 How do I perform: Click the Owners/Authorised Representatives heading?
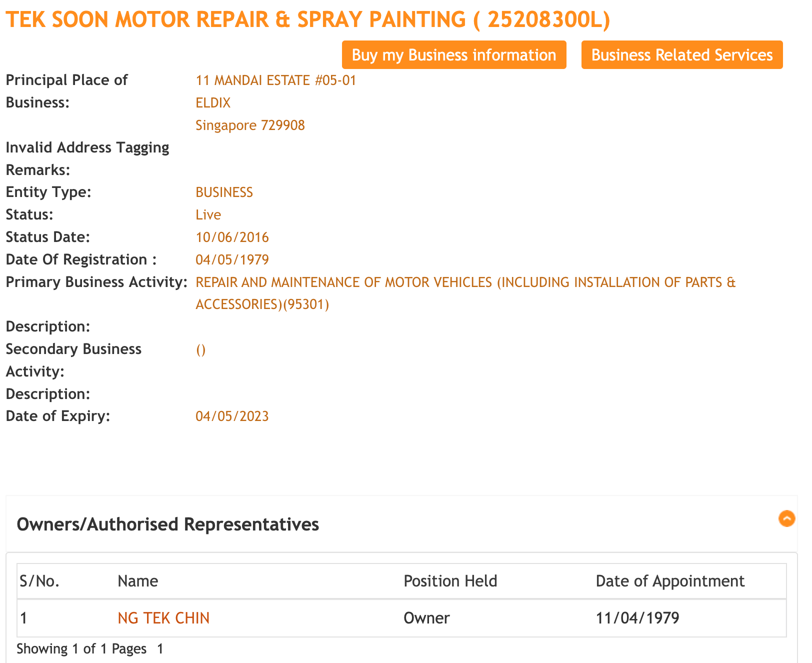coord(167,524)
